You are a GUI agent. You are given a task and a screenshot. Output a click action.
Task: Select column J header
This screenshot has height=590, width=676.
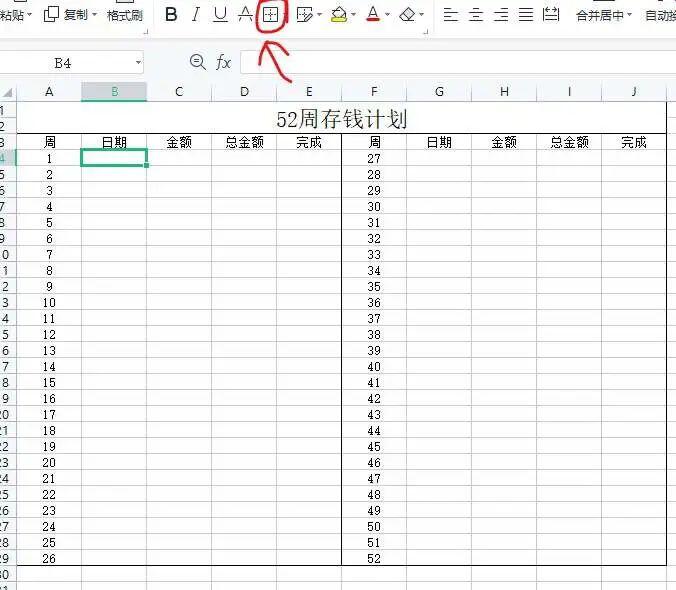pos(634,92)
